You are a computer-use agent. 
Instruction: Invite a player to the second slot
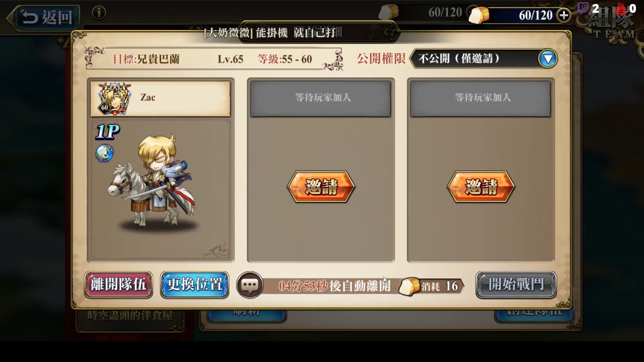pyautogui.click(x=321, y=187)
